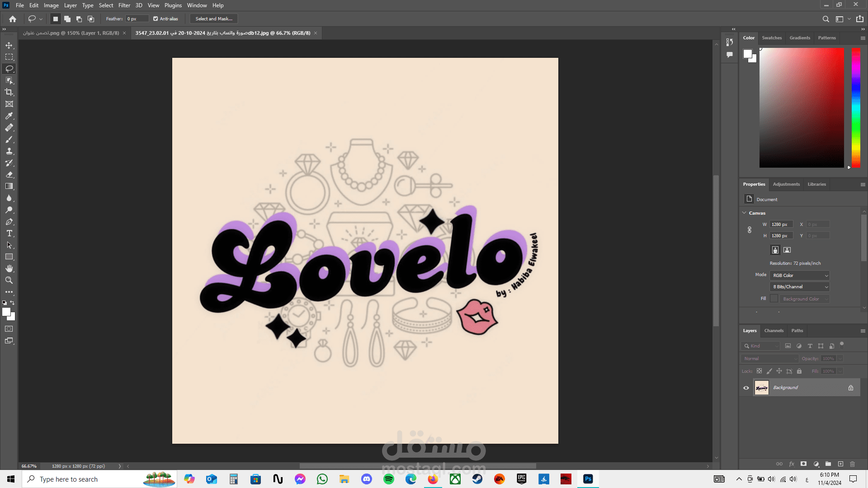This screenshot has height=488, width=868.
Task: Select the Rectangular Marquee tool
Action: [9, 57]
